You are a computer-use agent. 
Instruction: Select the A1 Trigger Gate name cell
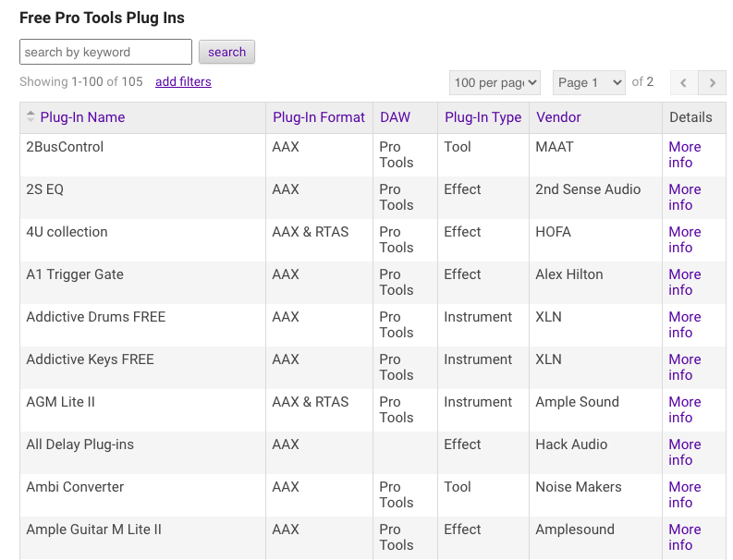pos(142,283)
